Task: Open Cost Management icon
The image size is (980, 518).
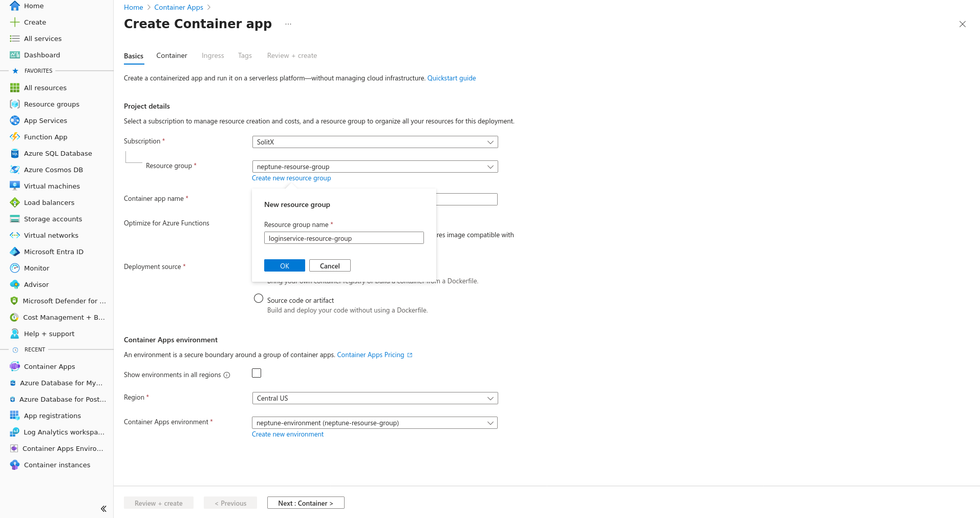Action: (x=14, y=317)
